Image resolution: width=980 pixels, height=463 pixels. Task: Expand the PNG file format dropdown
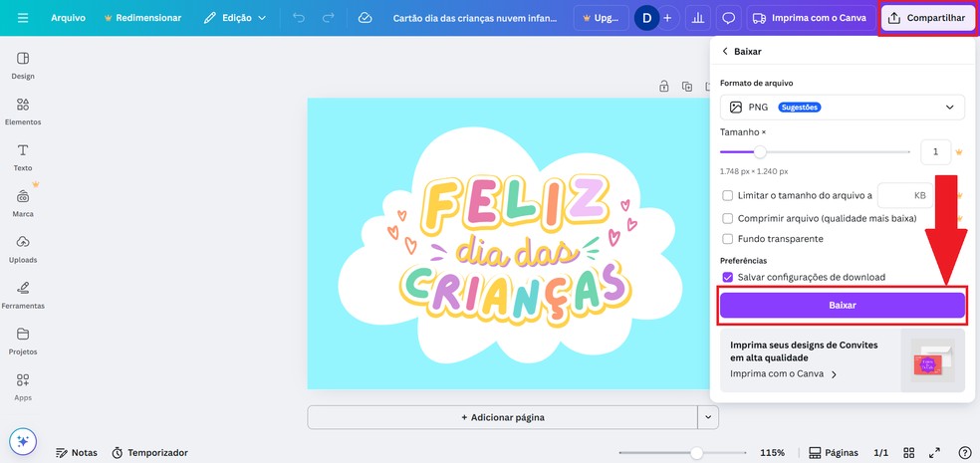pyautogui.click(x=842, y=108)
